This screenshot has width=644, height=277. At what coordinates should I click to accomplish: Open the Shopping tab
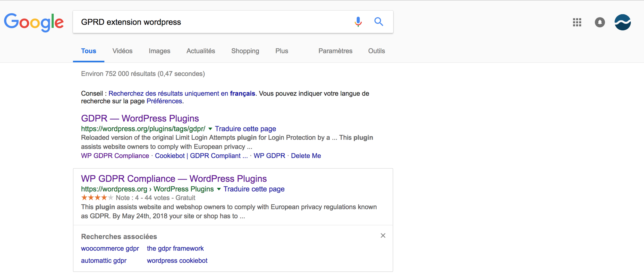click(x=245, y=51)
